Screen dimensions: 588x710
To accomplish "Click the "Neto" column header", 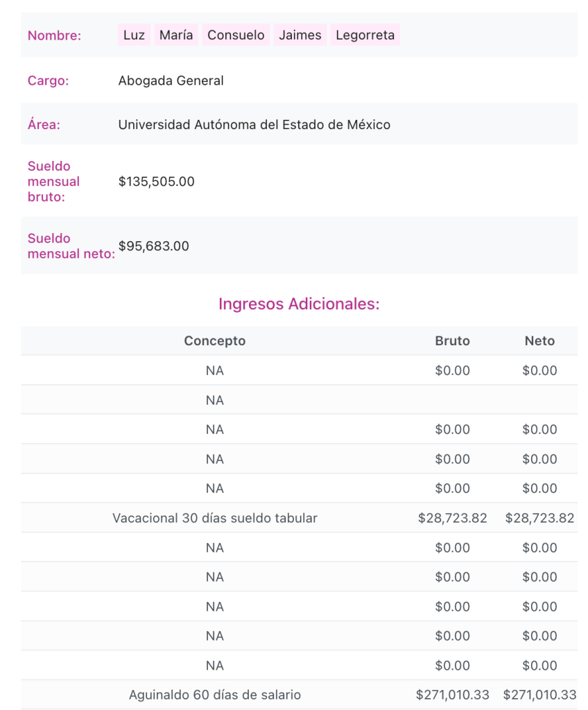I will (539, 341).
